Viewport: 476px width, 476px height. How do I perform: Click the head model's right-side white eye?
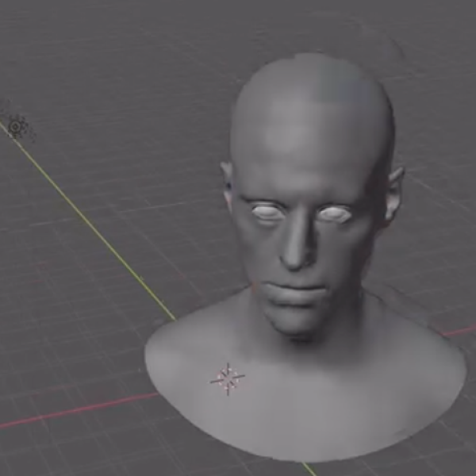(335, 213)
